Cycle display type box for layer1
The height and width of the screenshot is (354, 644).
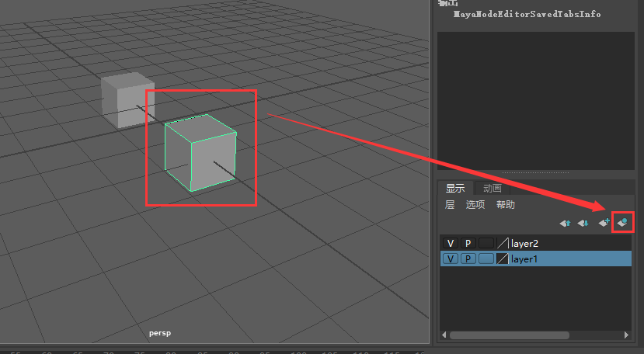click(486, 259)
